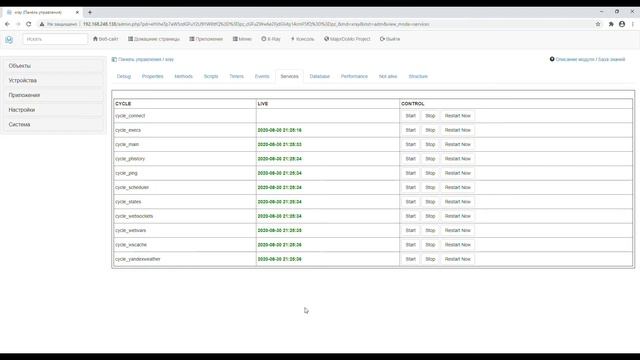Open the Веб-сайт link in top navigation
640x360 pixels.
(106, 39)
